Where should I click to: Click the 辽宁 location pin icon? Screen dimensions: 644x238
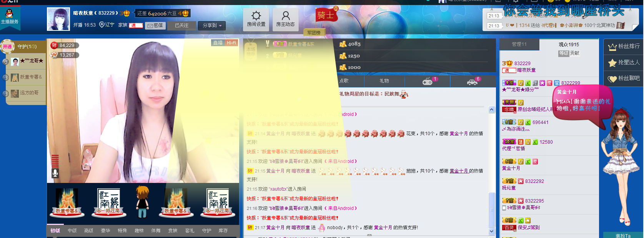(x=102, y=25)
